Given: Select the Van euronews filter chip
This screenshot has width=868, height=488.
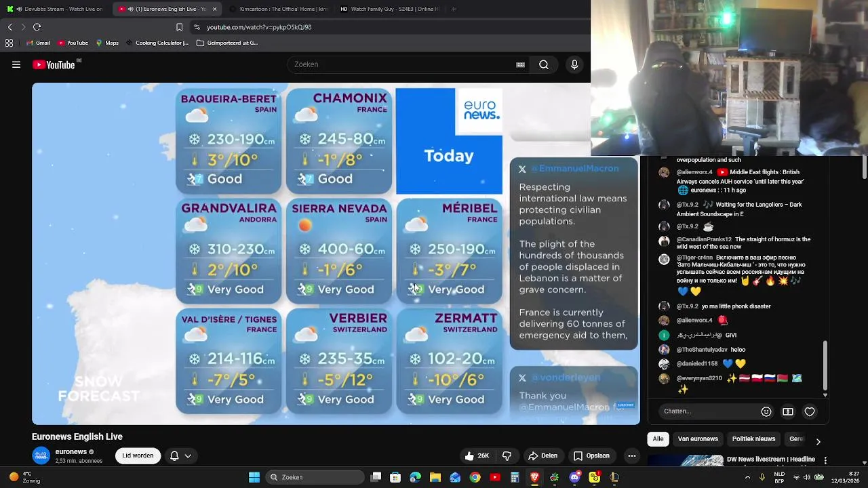Looking at the screenshot, I should coord(698,439).
